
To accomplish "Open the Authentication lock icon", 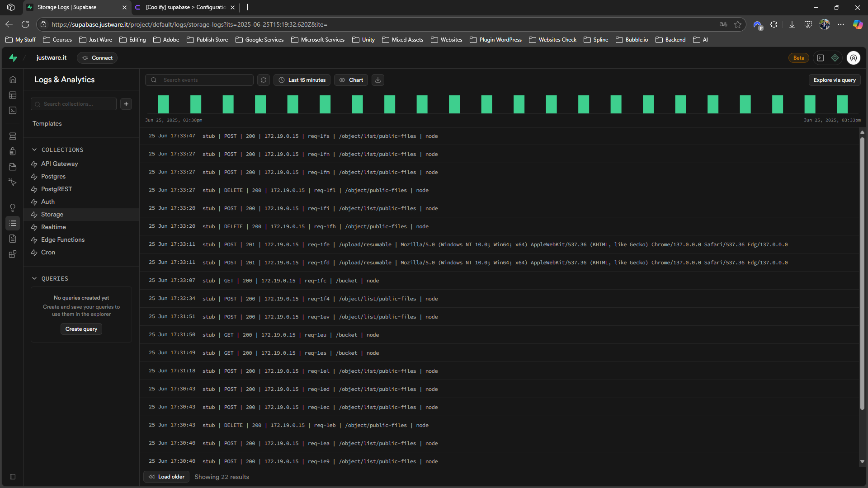I will (12, 151).
